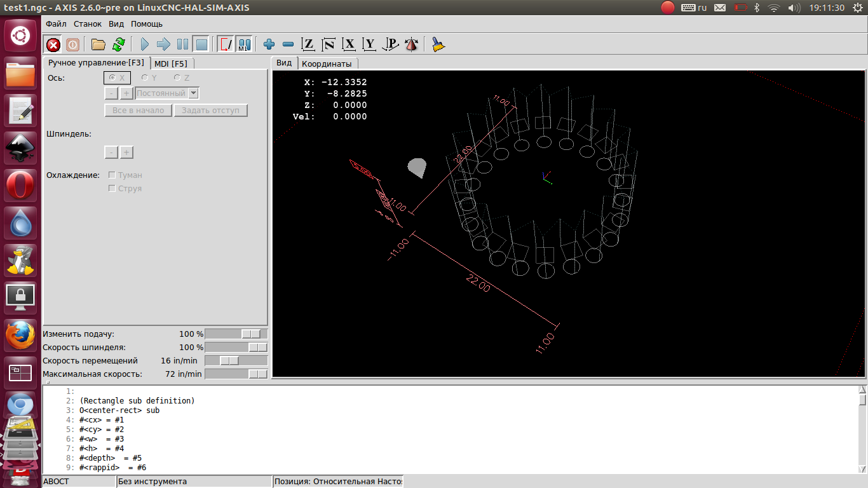This screenshot has height=488, width=868.
Task: Click the Изменить подачу slider
Action: tap(236, 334)
